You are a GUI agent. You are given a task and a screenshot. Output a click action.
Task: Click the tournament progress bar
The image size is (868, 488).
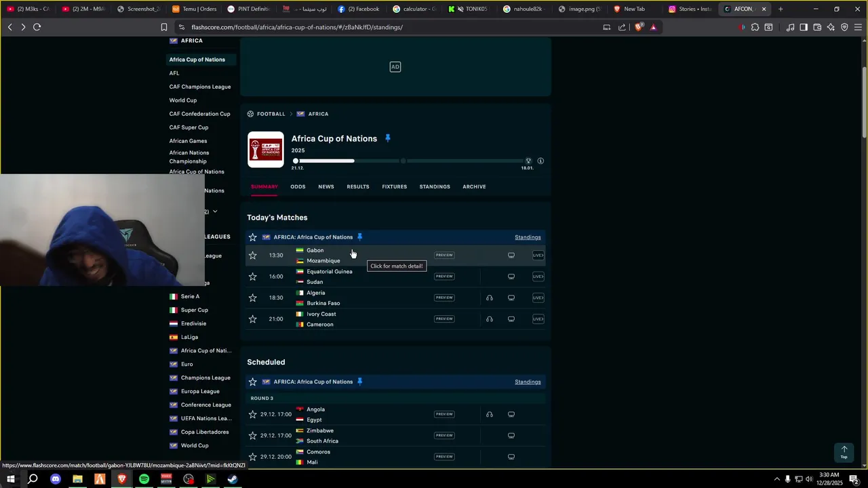click(412, 161)
